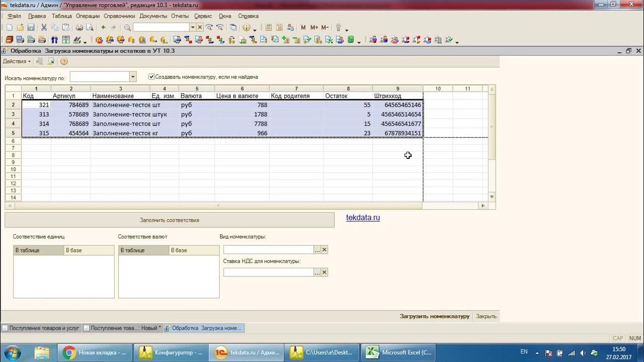The width and height of the screenshot is (644, 362).
Task: Open selection for 'Вид номенклатуры' with the ... button
Action: pos(317,250)
